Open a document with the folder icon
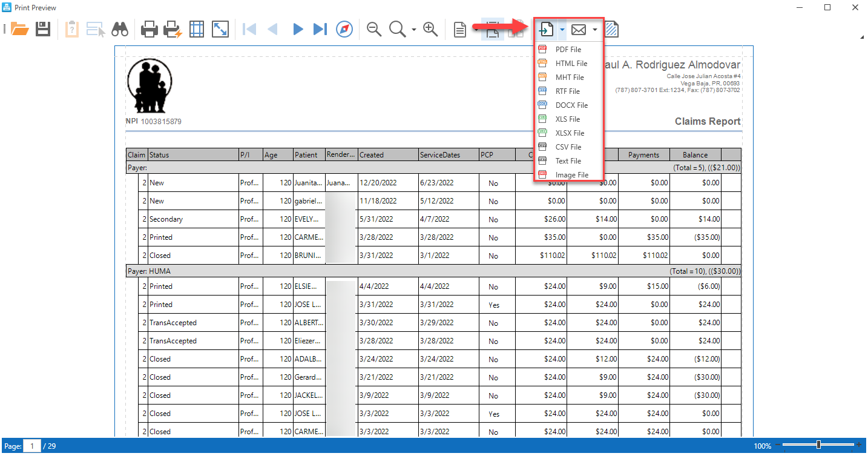 click(19, 29)
